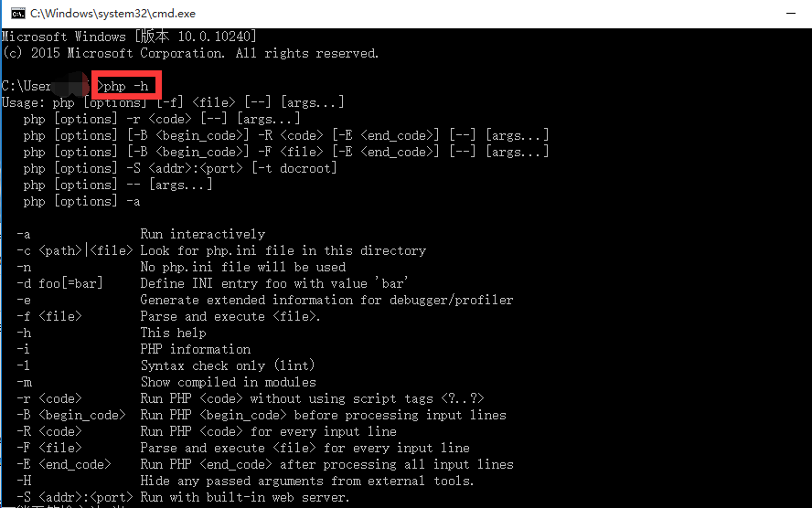The image size is (812, 508).
Task: Click the -a Run interactively option line
Action: 141,234
